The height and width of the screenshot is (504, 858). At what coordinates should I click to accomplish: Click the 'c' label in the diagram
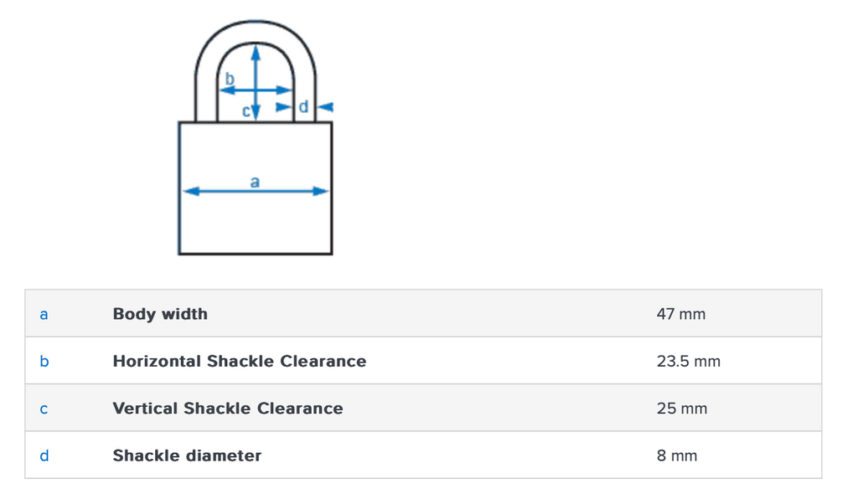click(x=246, y=111)
